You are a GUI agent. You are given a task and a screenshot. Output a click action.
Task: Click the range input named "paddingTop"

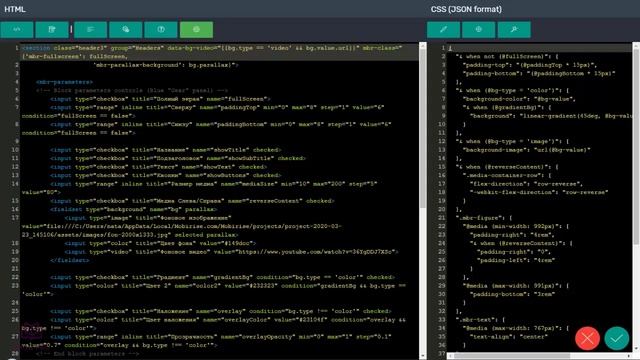click(x=203, y=111)
